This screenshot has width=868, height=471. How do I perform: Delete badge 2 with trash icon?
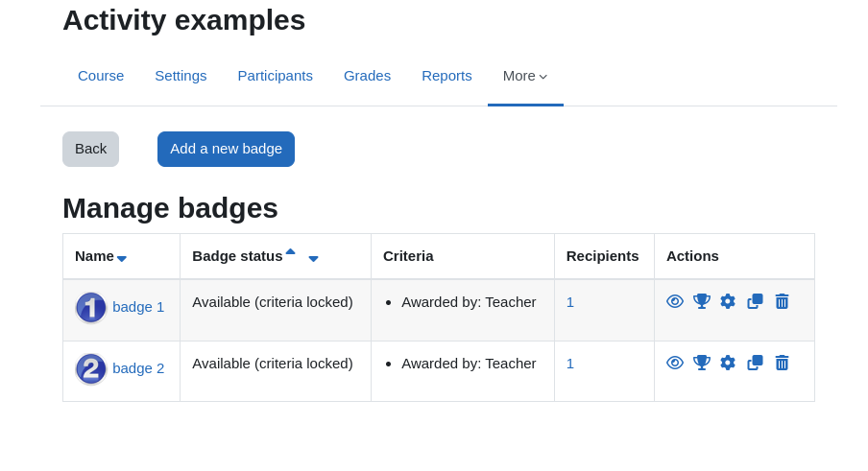click(782, 363)
